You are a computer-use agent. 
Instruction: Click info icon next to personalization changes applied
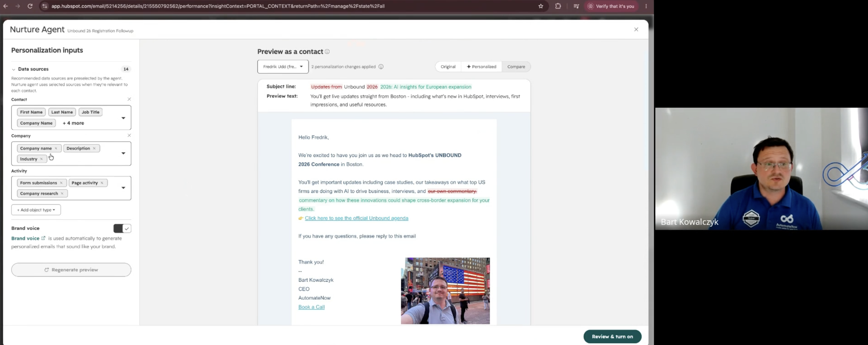[x=381, y=67]
